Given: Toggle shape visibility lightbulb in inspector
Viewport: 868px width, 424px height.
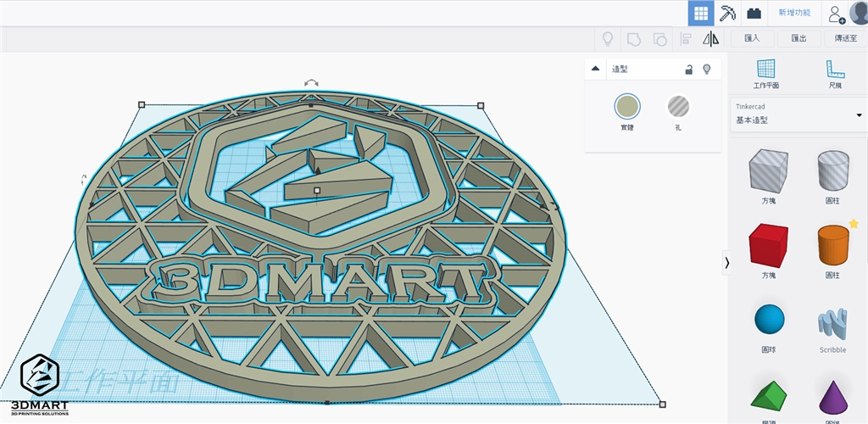Looking at the screenshot, I should click(706, 69).
